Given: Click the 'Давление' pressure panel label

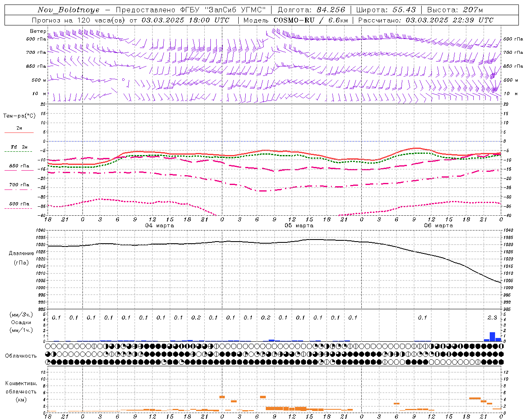Looking at the screenshot, I should tap(21, 253).
